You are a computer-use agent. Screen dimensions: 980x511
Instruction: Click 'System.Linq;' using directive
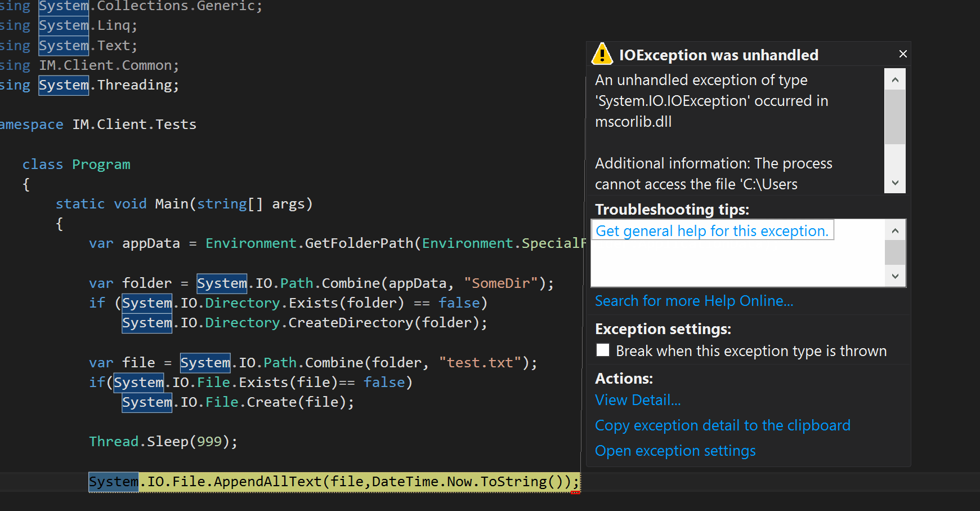pyautogui.click(x=88, y=25)
